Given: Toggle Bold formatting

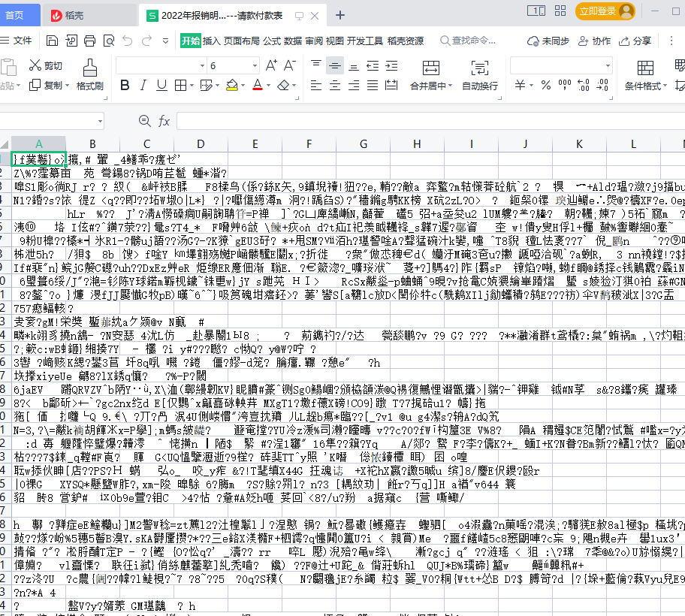Looking at the screenshot, I should click(x=125, y=85).
